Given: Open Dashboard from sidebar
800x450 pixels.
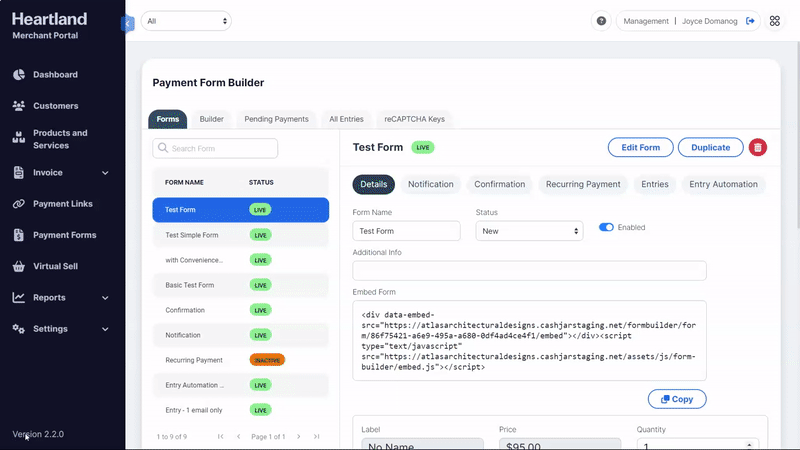Looking at the screenshot, I should pyautogui.click(x=55, y=75).
